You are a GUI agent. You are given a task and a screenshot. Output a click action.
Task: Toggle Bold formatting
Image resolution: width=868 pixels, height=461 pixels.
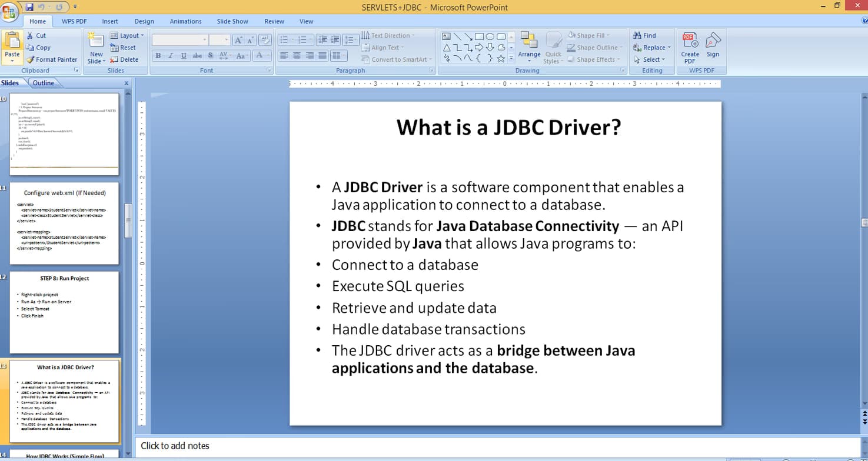coord(158,56)
